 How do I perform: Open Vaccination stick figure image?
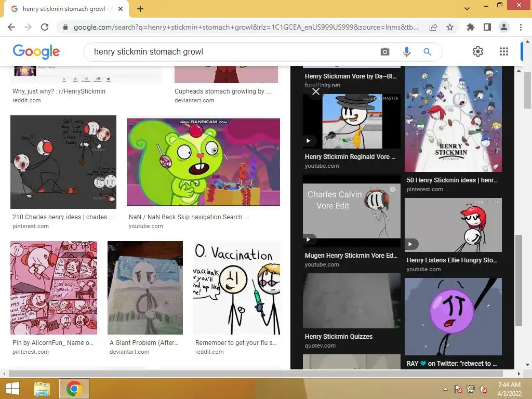click(237, 288)
